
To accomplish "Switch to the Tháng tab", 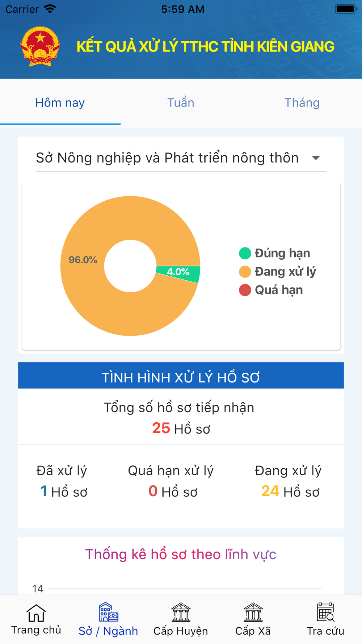I will [302, 103].
